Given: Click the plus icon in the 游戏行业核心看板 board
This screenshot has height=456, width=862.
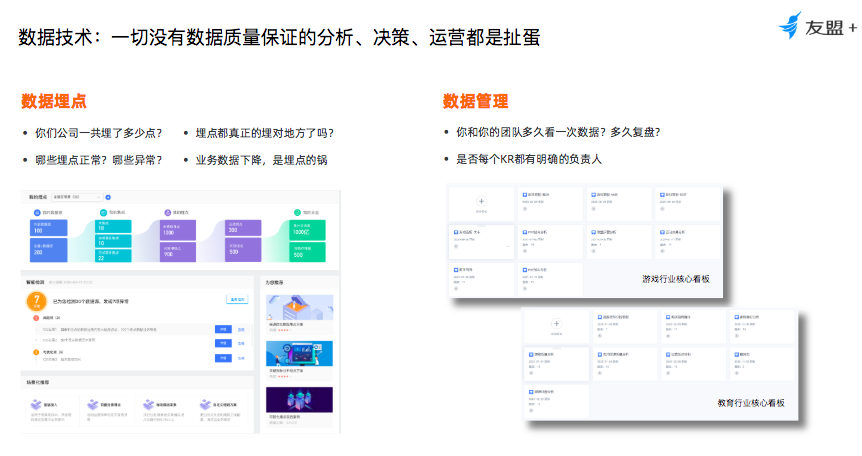Looking at the screenshot, I should (481, 201).
